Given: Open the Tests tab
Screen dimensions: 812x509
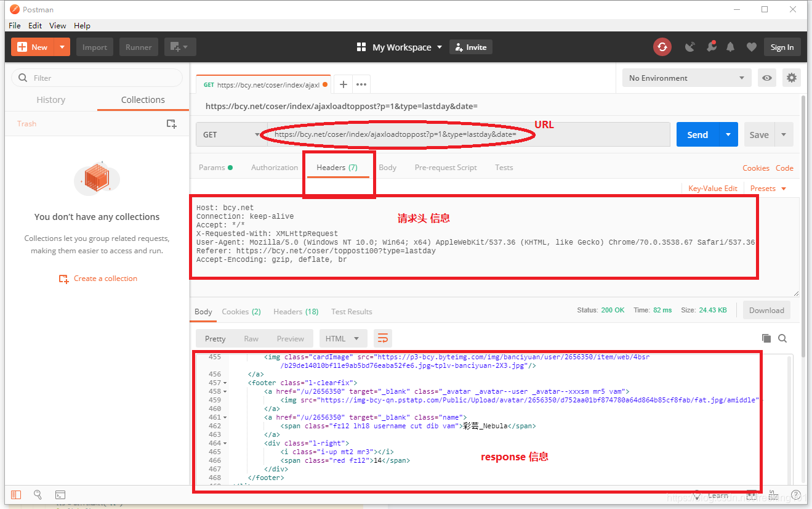Looking at the screenshot, I should [504, 168].
